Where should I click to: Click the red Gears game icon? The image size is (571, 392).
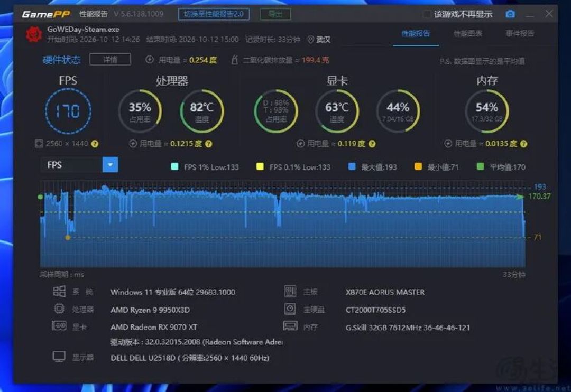coord(34,34)
